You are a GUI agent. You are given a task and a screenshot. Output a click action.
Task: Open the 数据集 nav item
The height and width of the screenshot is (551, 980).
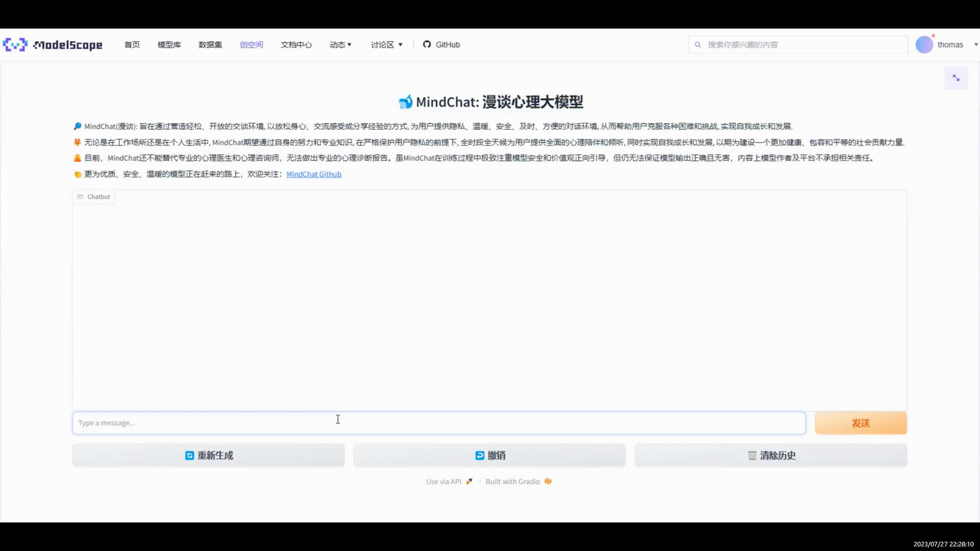click(x=210, y=44)
